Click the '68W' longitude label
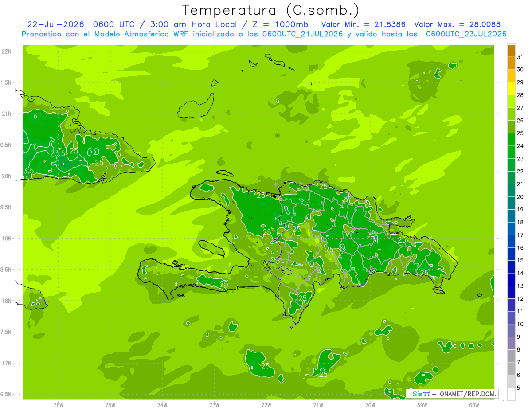 click(x=474, y=405)
